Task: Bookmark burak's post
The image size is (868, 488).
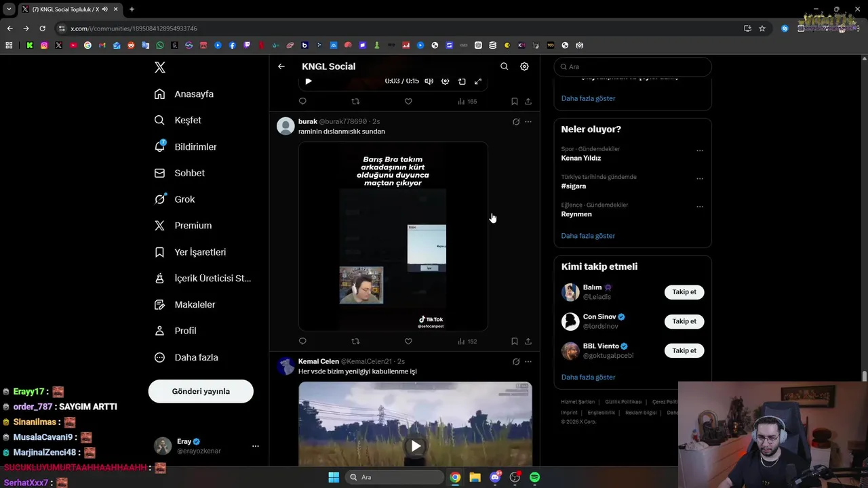Action: [515, 341]
